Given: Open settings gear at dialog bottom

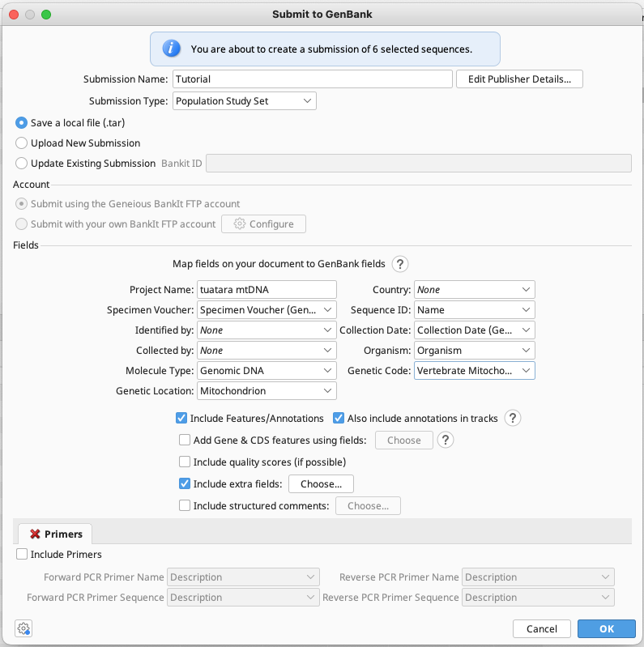Looking at the screenshot, I should (23, 628).
